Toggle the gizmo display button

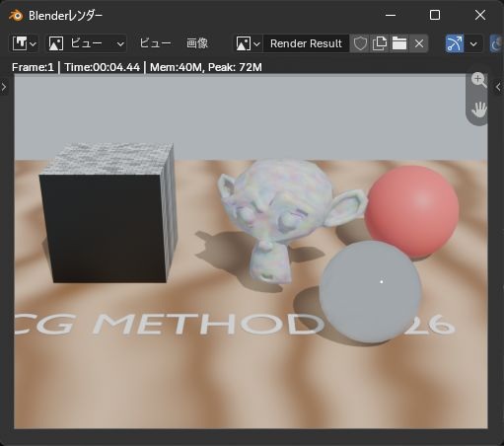(x=455, y=43)
